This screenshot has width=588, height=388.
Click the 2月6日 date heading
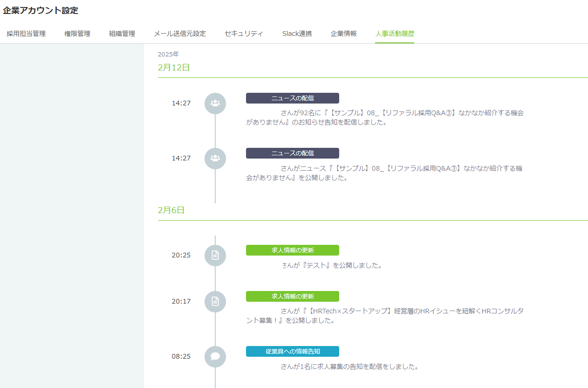(x=171, y=210)
